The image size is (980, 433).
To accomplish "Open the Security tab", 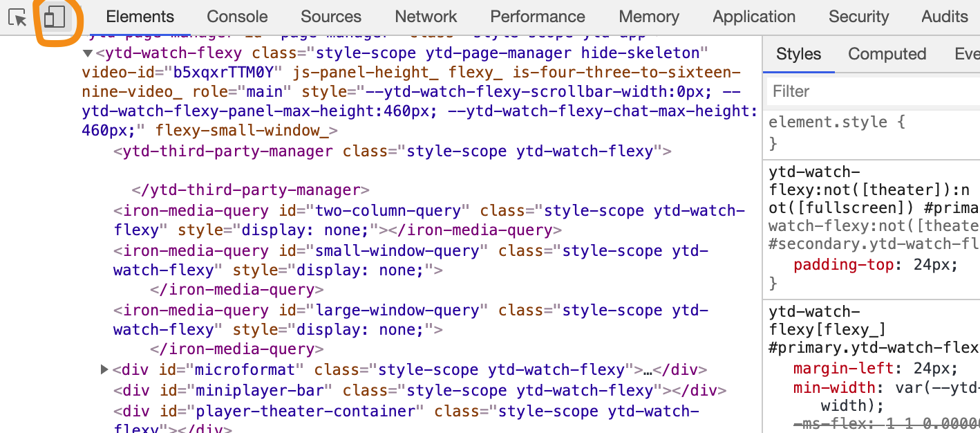I will 858,17.
